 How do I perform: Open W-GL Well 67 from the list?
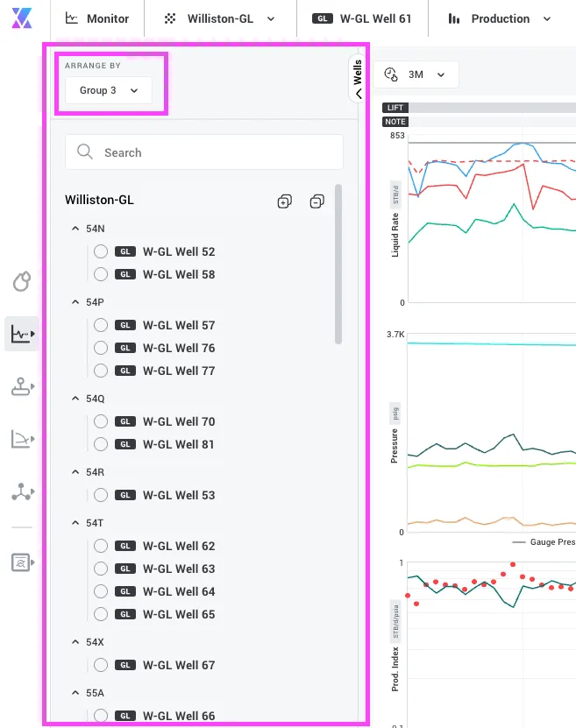point(179,665)
